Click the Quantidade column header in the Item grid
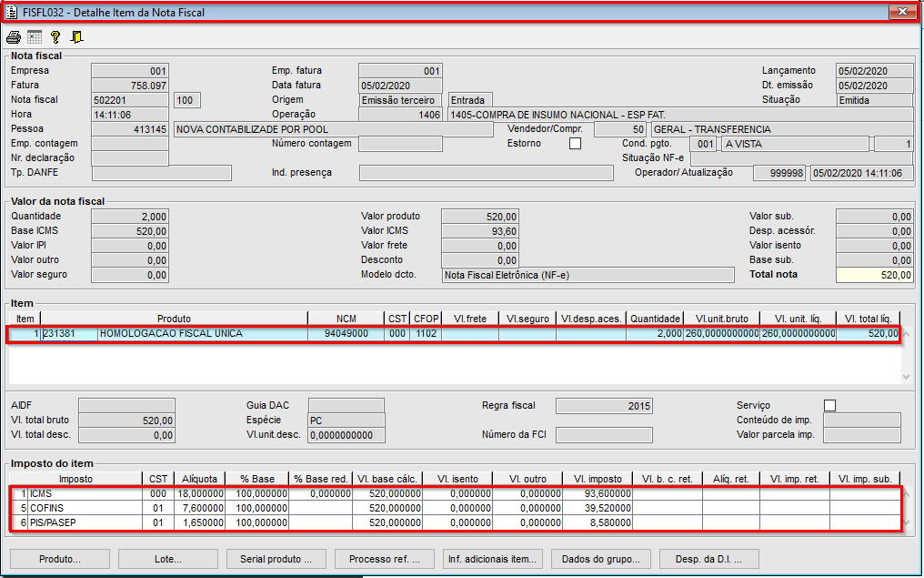 click(x=655, y=319)
